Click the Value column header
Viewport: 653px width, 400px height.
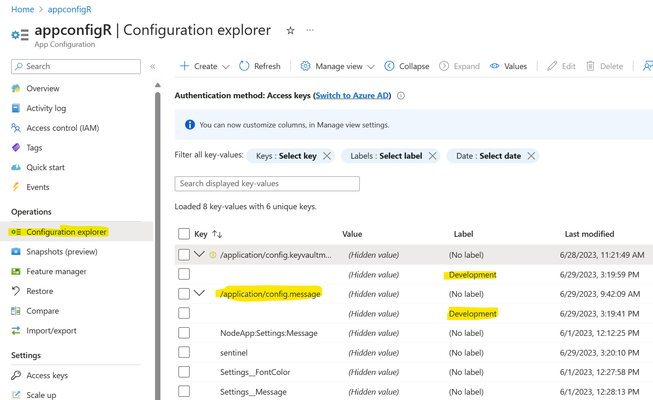click(352, 234)
